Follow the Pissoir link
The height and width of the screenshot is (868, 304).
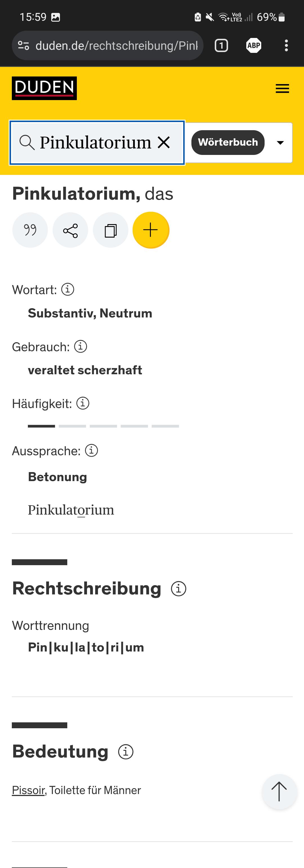(28, 790)
